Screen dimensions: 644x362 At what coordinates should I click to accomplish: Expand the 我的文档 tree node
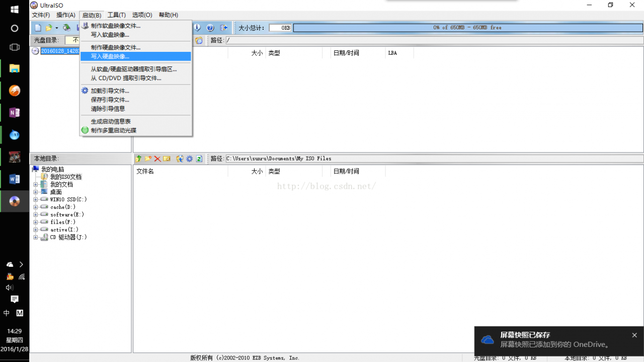[36, 185]
